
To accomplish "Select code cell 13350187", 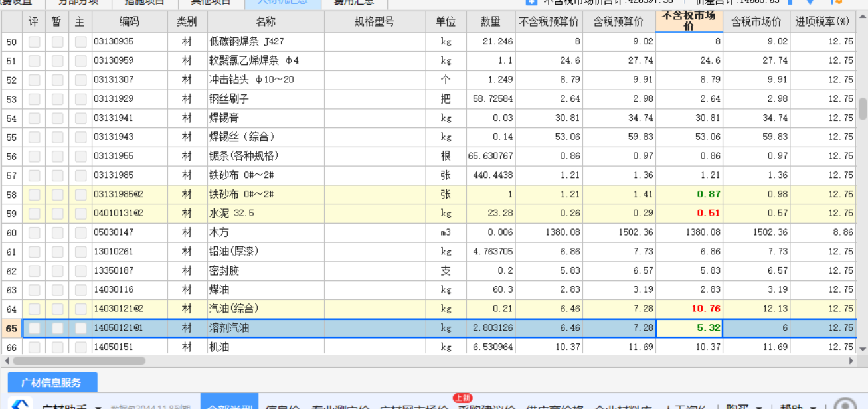I will pos(129,271).
